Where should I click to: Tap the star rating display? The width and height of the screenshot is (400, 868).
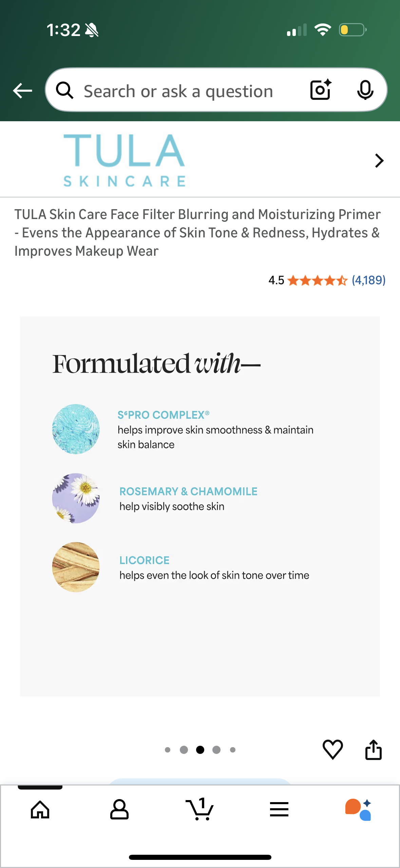[317, 281]
